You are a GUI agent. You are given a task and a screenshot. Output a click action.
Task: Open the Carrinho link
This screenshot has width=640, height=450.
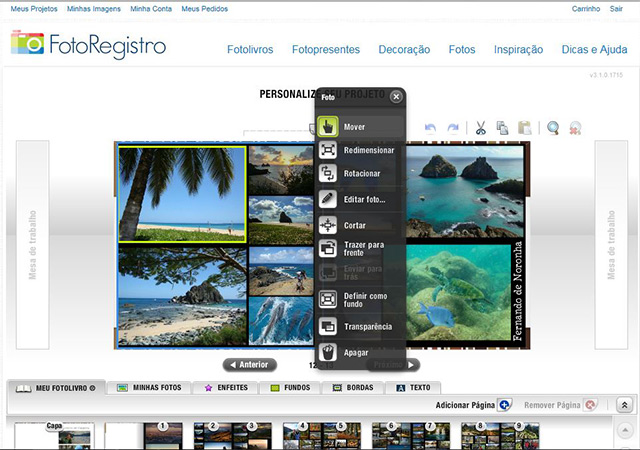click(586, 9)
